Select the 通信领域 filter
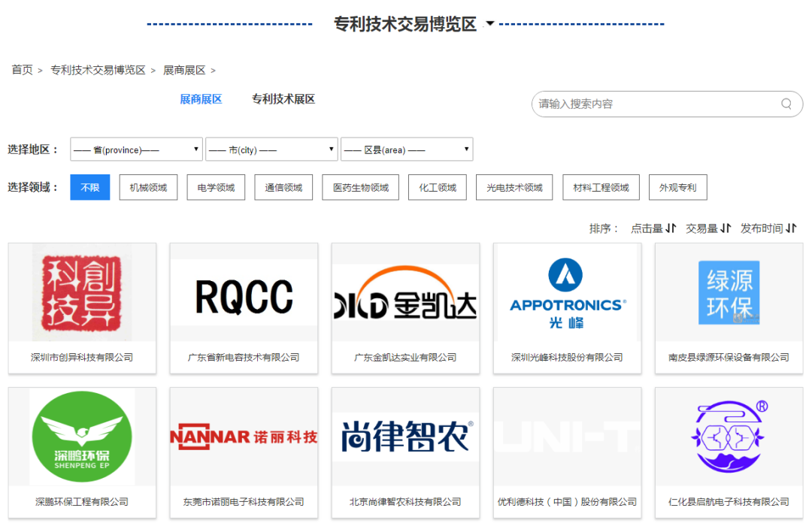Screen dimensions: 812x523 tap(283, 187)
